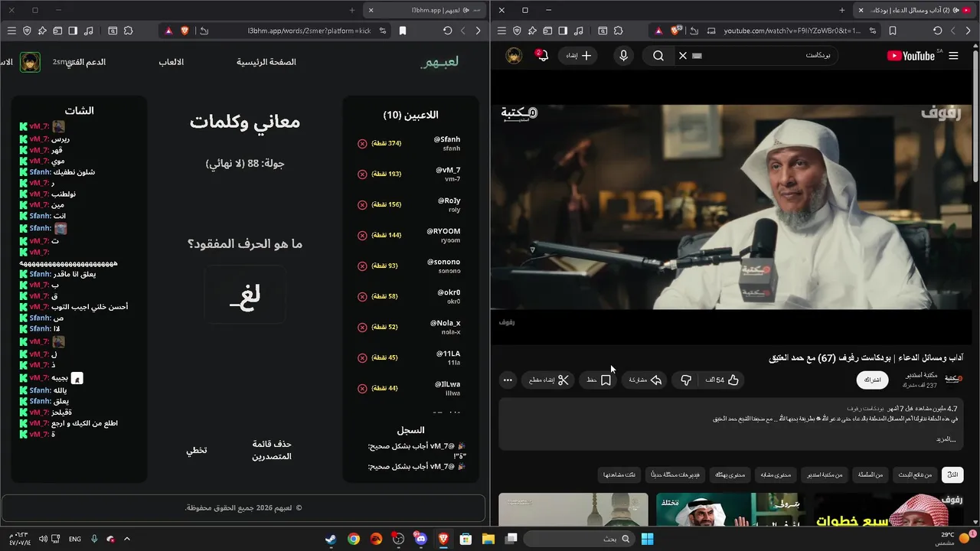Open YouTube notifications bell
980x551 pixels.
coord(542,56)
